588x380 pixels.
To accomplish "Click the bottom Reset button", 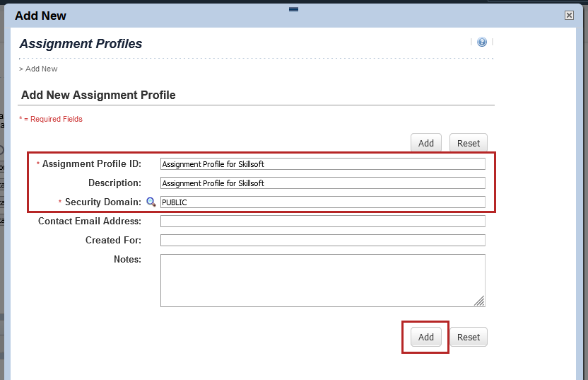I will pos(468,338).
